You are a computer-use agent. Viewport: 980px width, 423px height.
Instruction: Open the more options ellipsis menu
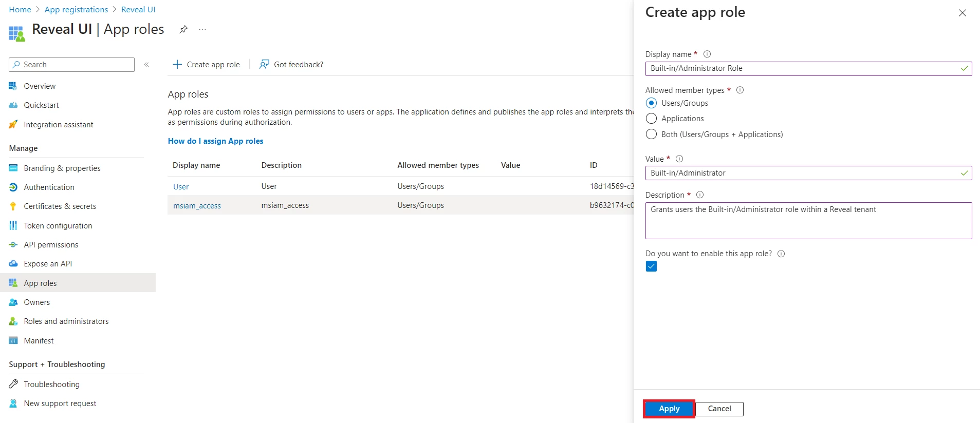(x=202, y=29)
